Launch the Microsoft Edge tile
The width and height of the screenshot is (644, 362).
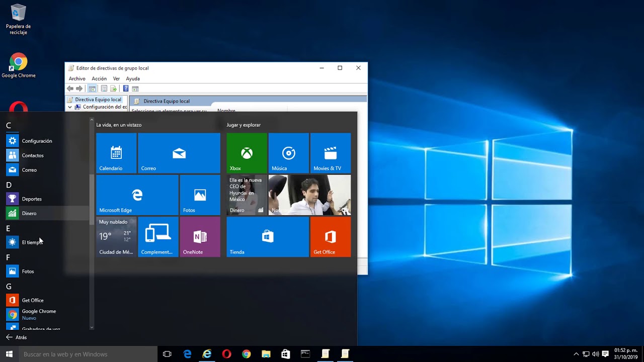tap(137, 195)
